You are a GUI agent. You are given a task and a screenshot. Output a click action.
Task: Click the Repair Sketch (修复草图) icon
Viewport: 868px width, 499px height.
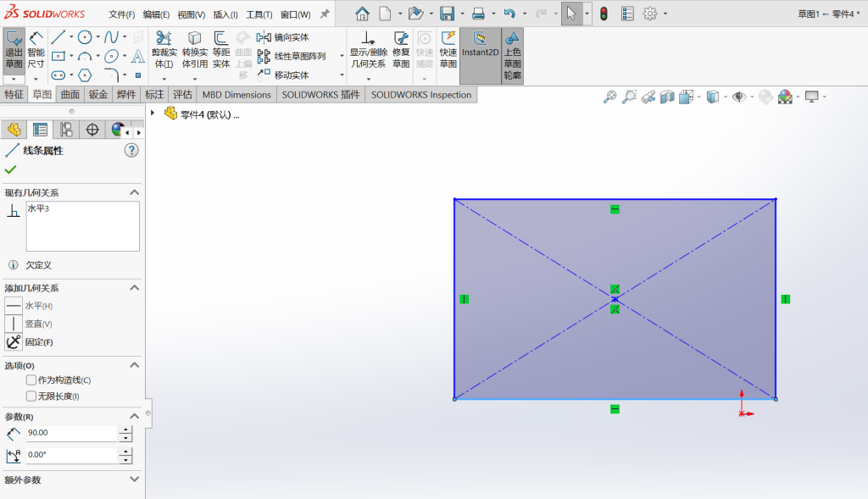[401, 50]
